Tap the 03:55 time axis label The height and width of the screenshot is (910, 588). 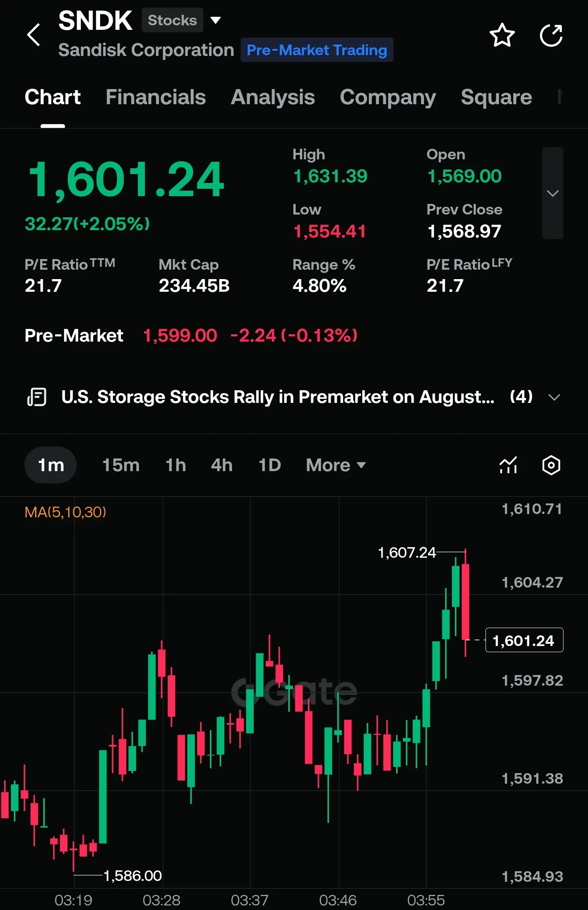coord(426,900)
